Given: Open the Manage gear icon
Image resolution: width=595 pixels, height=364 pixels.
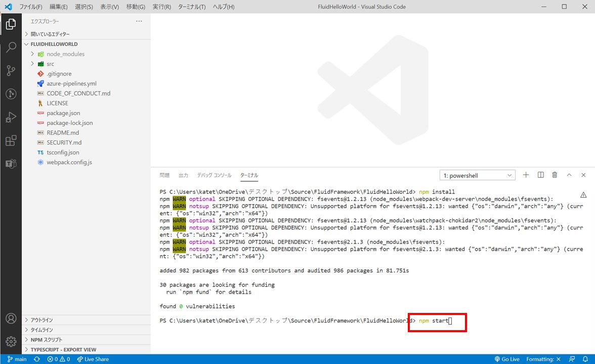Looking at the screenshot, I should click(11, 342).
